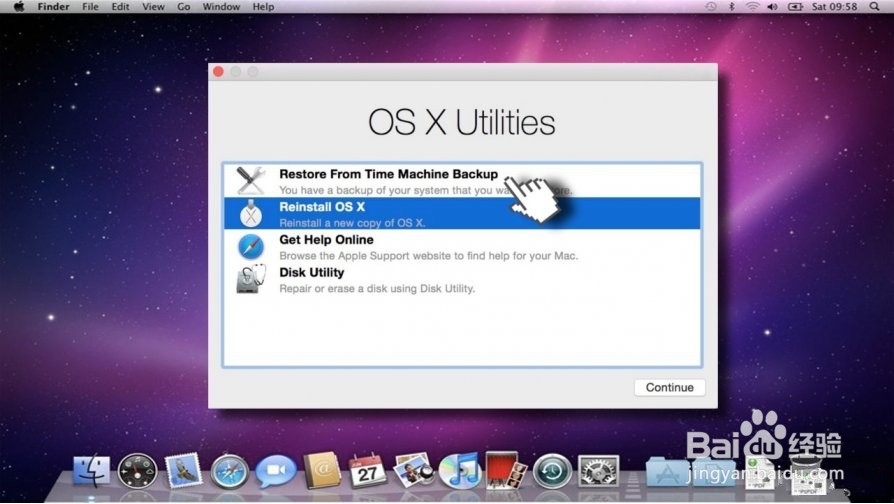Click the Bluetooth menu bar icon
The image size is (894, 504).
[x=732, y=7]
